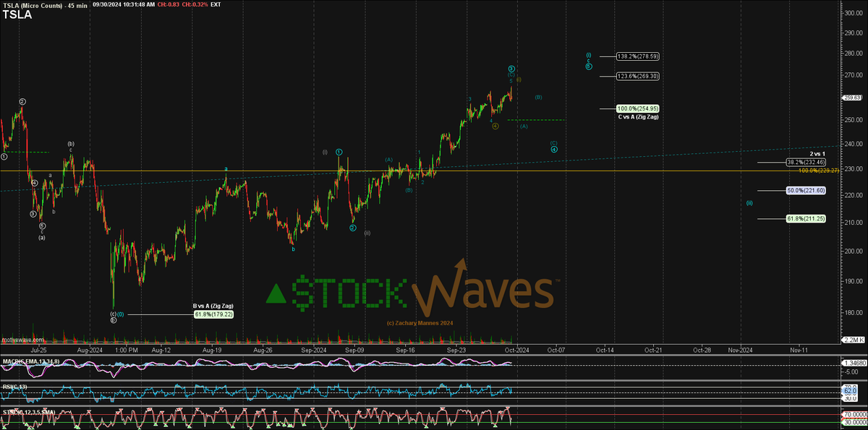Screen dimensions: 868x430
Task: Click the Sep-16 date on time axis
Action: (405, 349)
